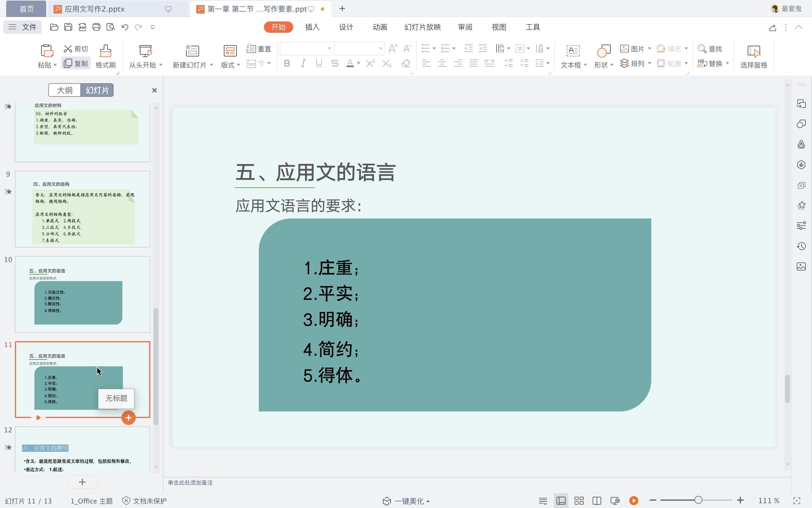
Task: Save the document with the floppy icon
Action: click(68, 27)
